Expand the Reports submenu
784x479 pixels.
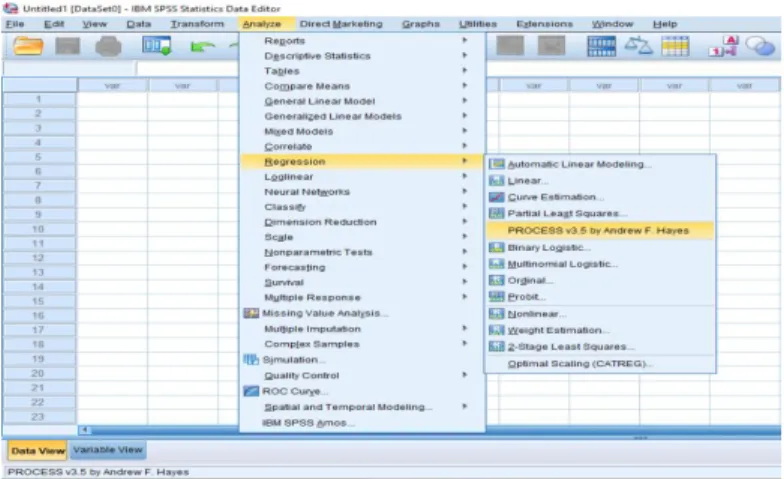[362, 40]
